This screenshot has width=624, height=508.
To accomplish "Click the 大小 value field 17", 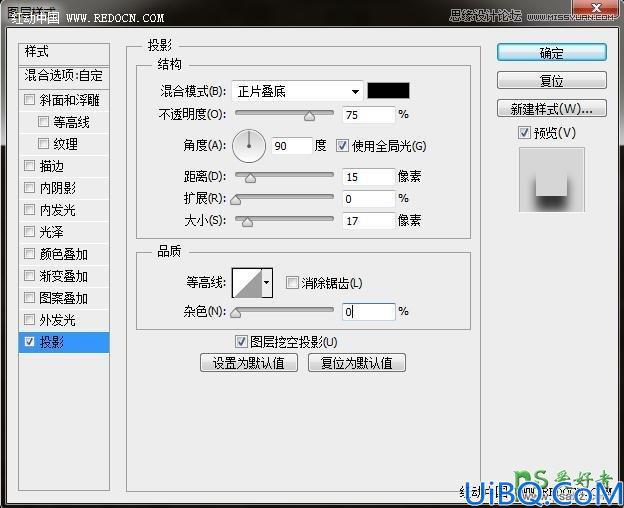I will coord(369,220).
